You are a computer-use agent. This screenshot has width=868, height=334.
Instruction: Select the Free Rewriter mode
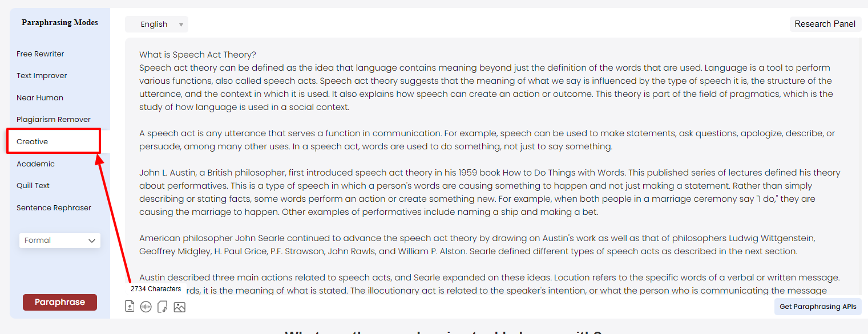[41, 54]
